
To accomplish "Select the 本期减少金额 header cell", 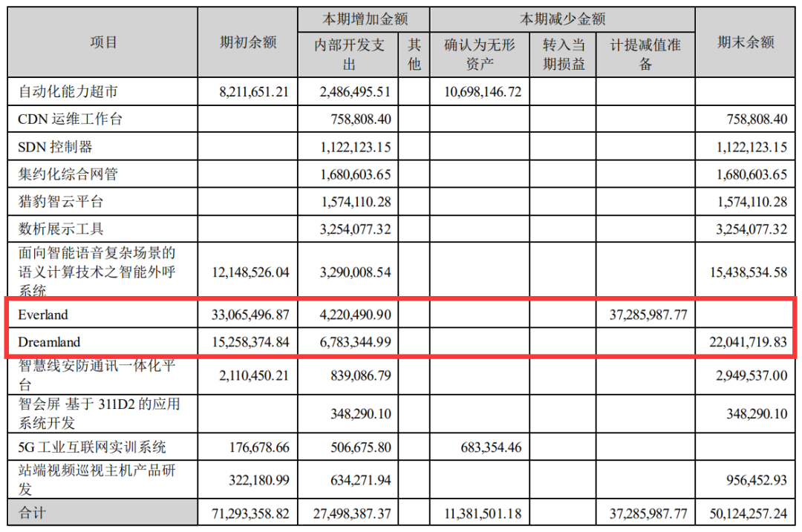I will [x=562, y=19].
